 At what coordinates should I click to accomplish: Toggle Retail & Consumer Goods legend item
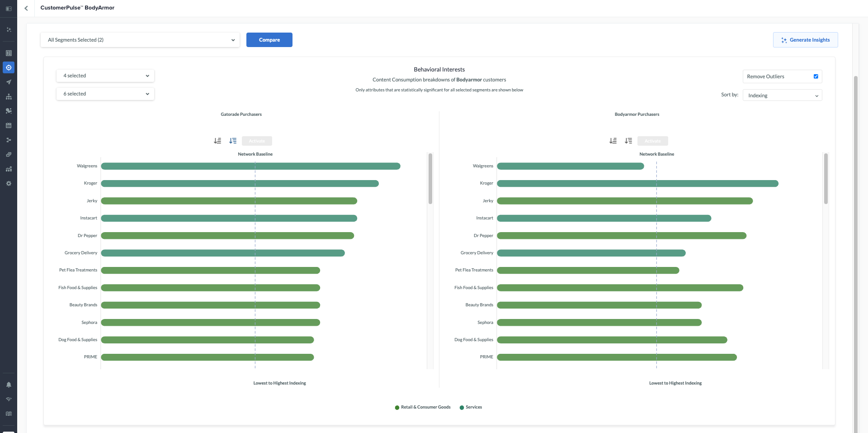click(423, 407)
